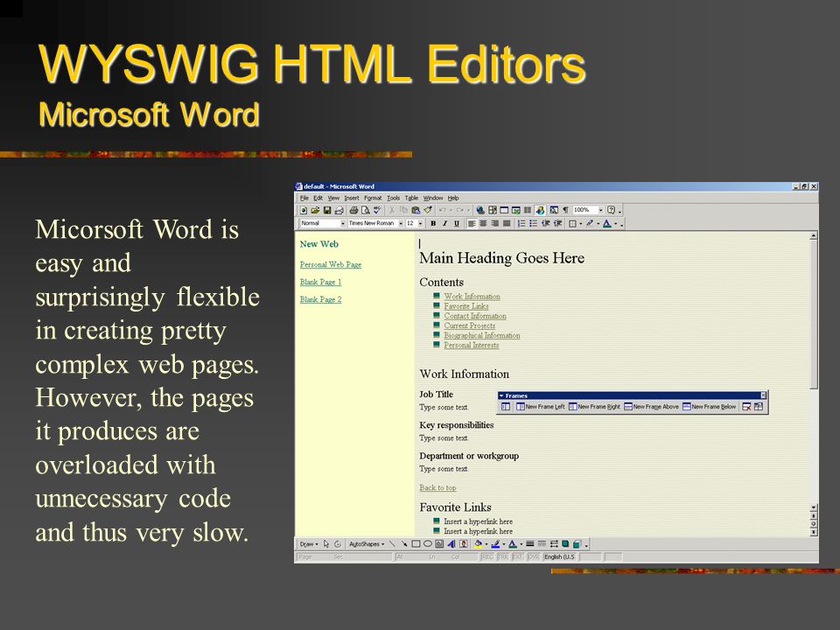Click the Show/Hide paragraph marks icon
The width and height of the screenshot is (840, 630).
tap(565, 211)
